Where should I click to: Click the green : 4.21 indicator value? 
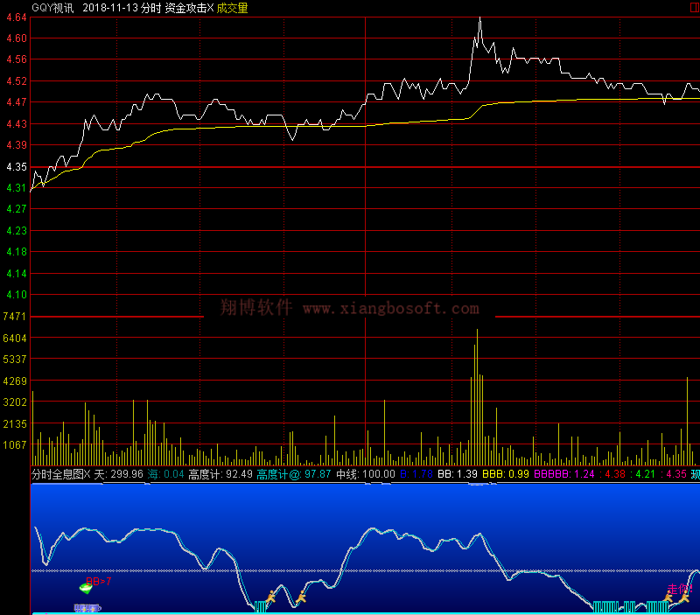coord(643,474)
